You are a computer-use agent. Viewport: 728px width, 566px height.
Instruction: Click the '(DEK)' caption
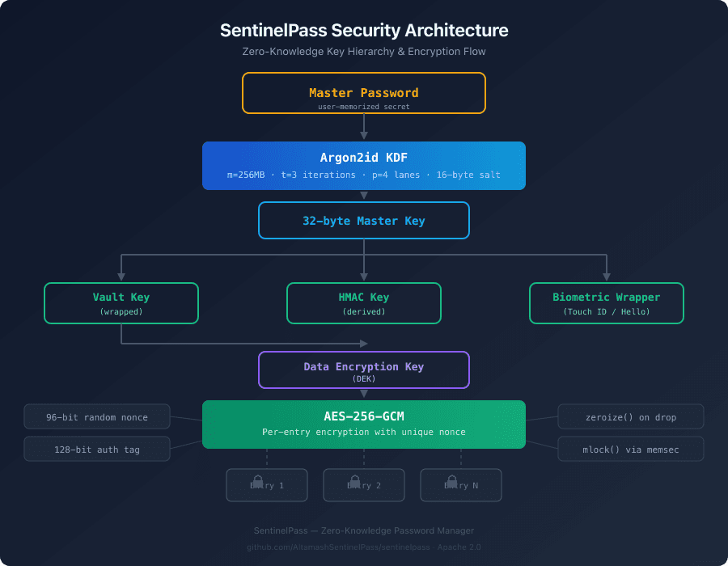tap(364, 378)
